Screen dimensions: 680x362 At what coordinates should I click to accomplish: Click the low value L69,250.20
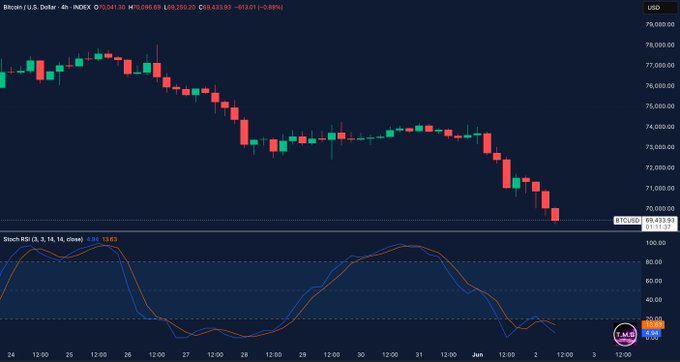(180, 7)
